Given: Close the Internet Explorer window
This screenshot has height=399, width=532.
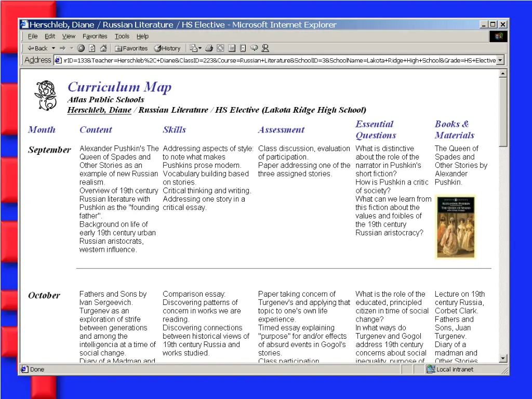Looking at the screenshot, I should coord(503,24).
